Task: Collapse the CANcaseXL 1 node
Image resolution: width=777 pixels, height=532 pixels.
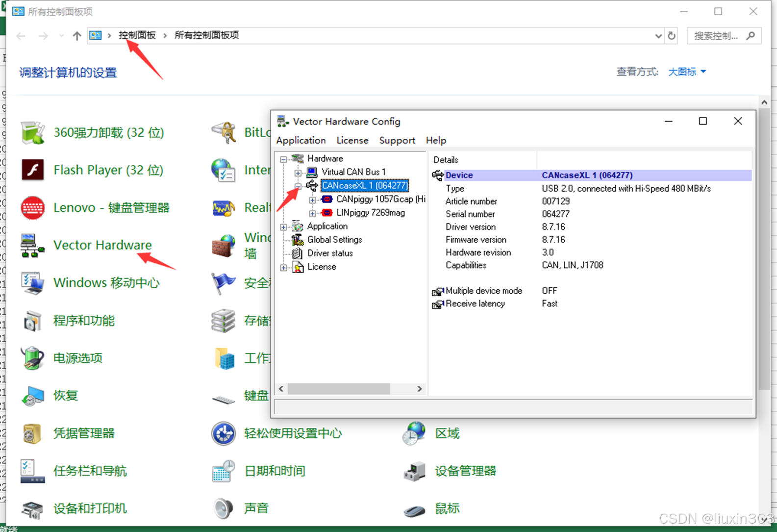Action: 298,186
